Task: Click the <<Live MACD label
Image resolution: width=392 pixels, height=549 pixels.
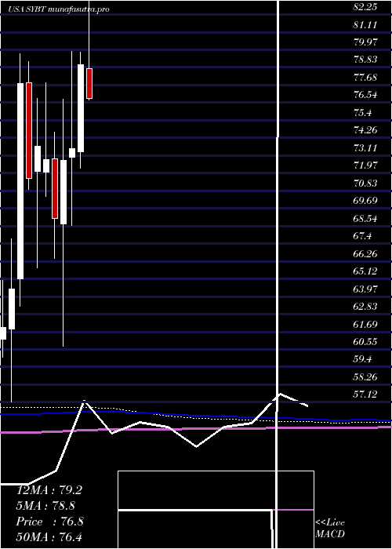Action: [x=330, y=529]
